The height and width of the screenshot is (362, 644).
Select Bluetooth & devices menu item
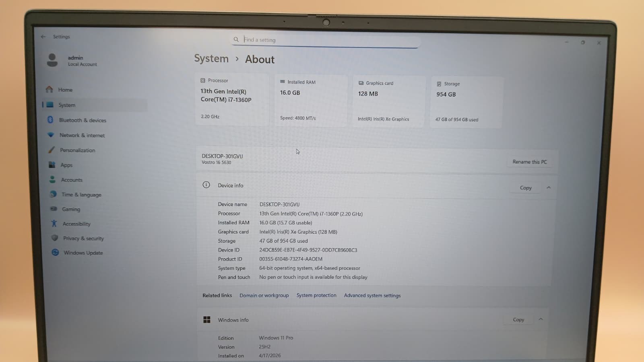[83, 120]
